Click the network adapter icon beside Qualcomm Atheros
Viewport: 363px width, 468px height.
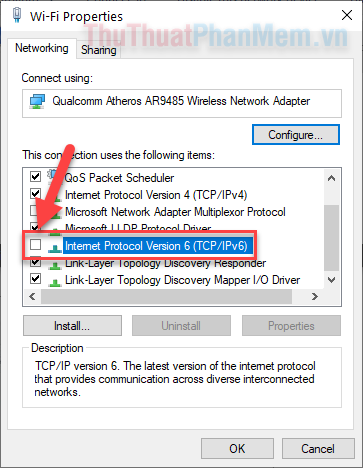click(x=37, y=102)
